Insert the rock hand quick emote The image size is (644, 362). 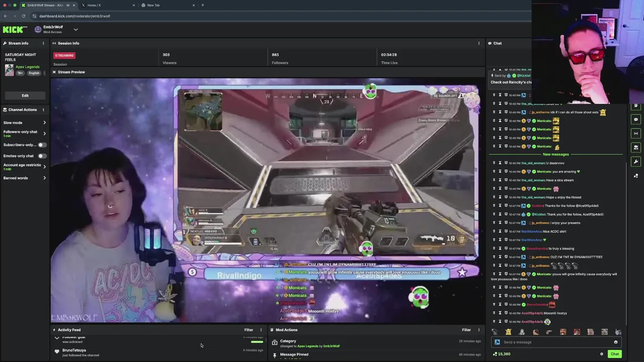point(618,332)
